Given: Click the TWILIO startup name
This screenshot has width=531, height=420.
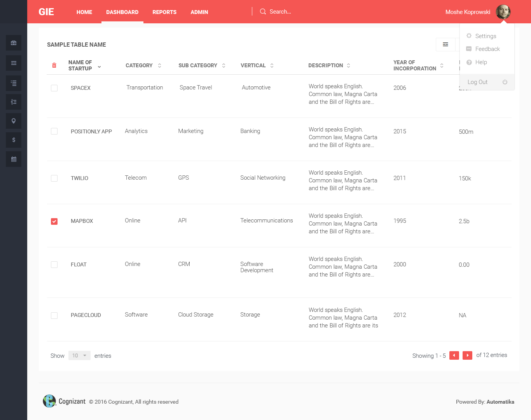Looking at the screenshot, I should [x=79, y=178].
